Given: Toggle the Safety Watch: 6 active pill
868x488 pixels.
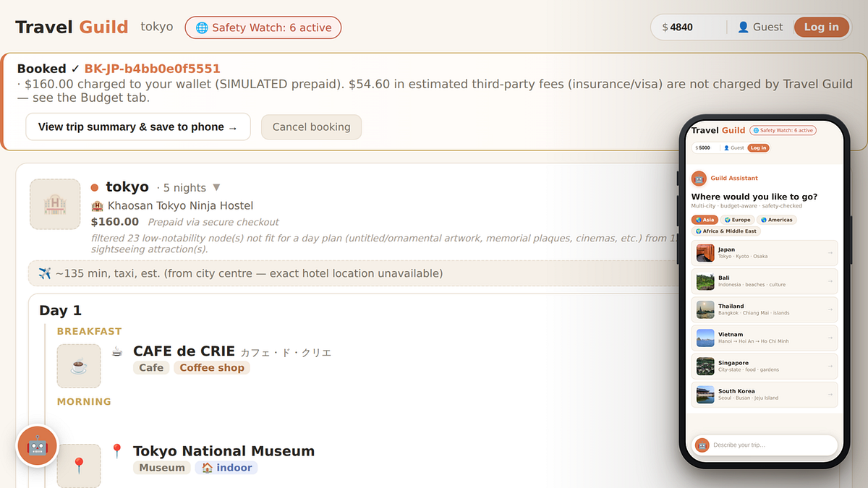Looking at the screenshot, I should (263, 27).
